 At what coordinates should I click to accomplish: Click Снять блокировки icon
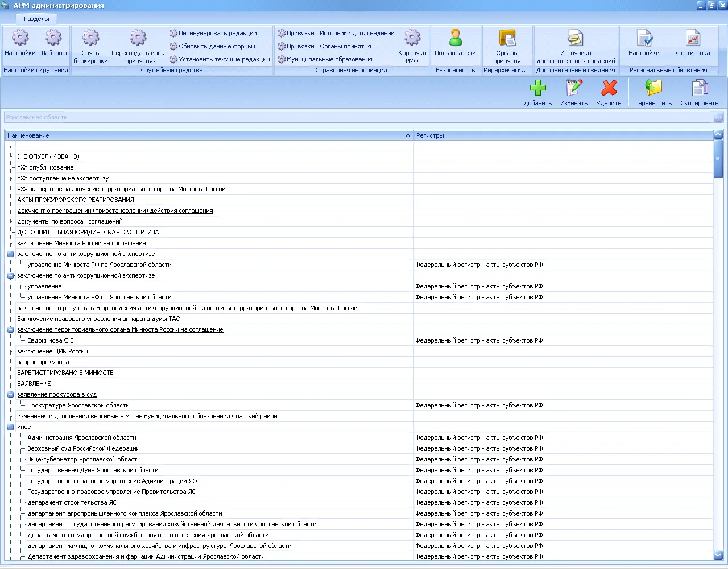[90, 38]
